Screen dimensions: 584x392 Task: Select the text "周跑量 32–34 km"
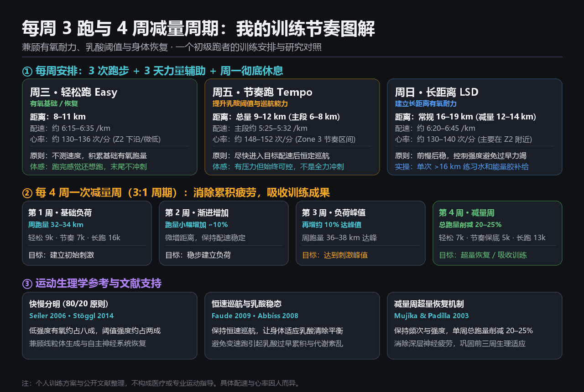coord(56,225)
